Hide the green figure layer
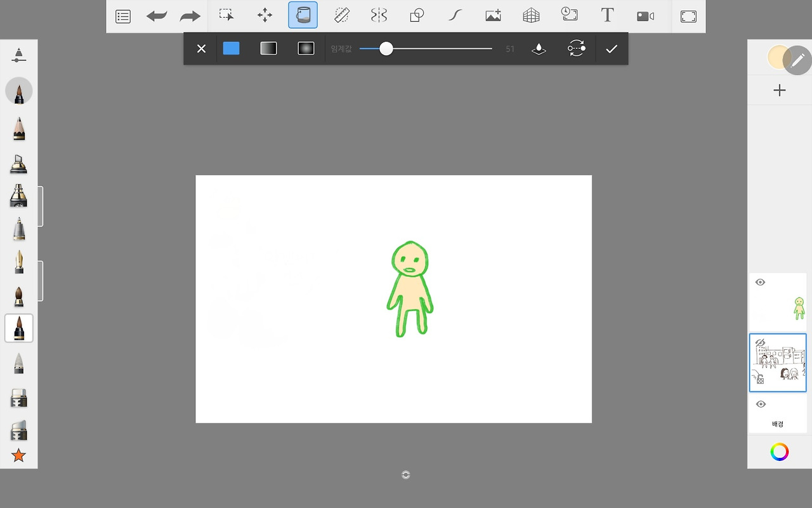The width and height of the screenshot is (812, 508). point(760,282)
